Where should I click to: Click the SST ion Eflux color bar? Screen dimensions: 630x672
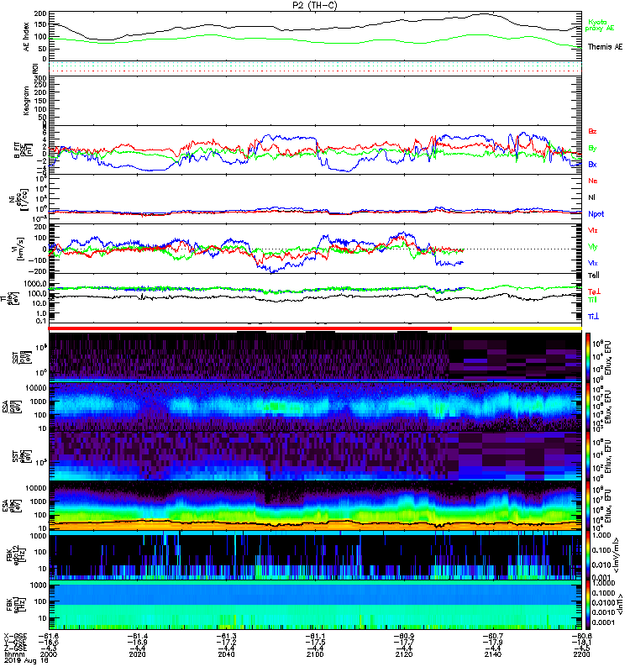click(588, 357)
